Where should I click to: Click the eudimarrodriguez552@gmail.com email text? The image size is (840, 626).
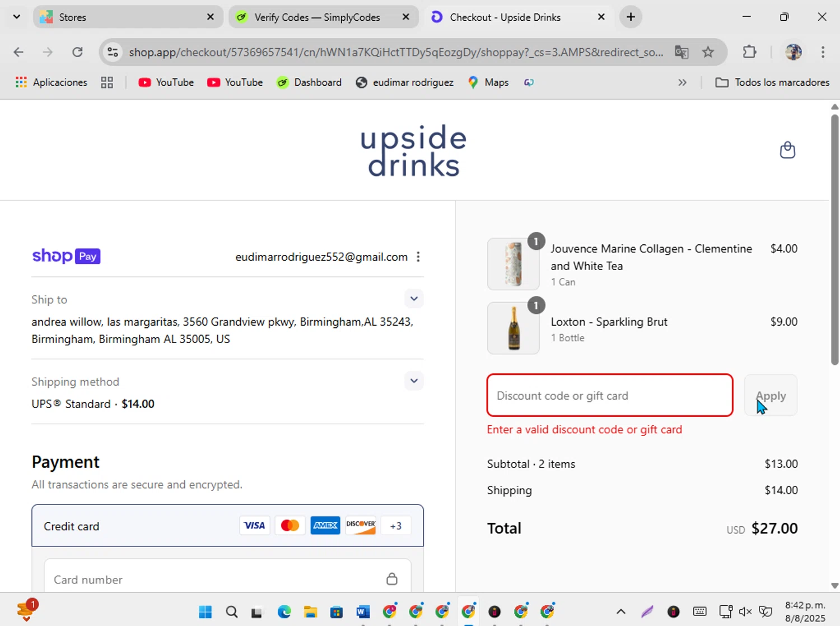pos(321,257)
